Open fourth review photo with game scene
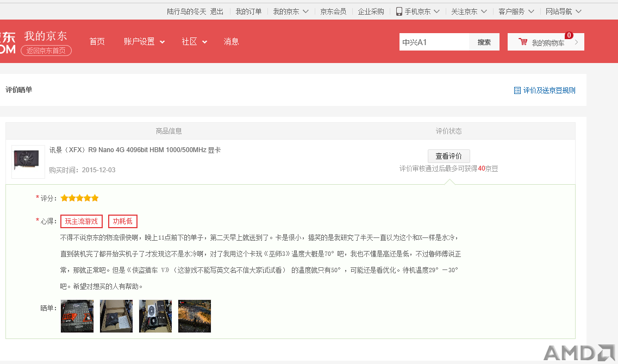The height and width of the screenshot is (364, 618). pyautogui.click(x=194, y=316)
